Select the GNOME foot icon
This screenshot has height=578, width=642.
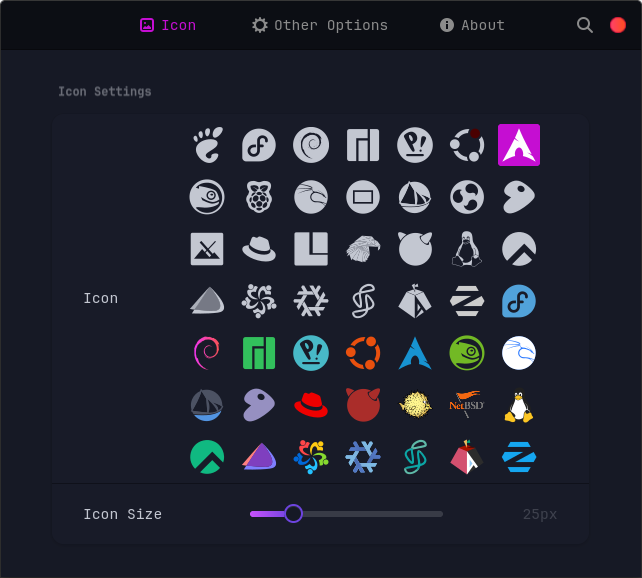[207, 145]
